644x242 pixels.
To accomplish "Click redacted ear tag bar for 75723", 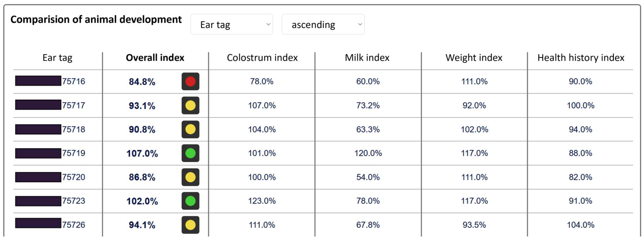I will (x=38, y=201).
